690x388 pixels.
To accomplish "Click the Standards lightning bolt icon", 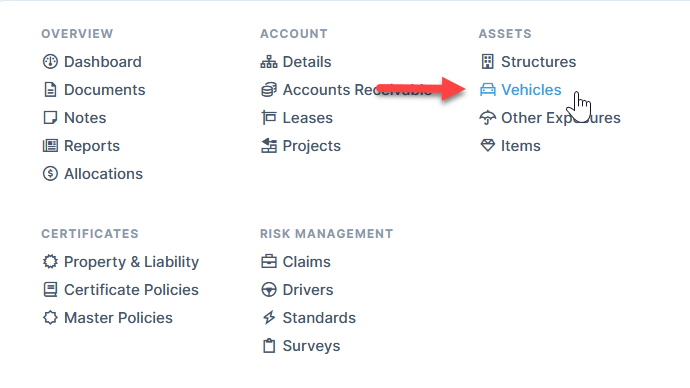I will pos(269,318).
